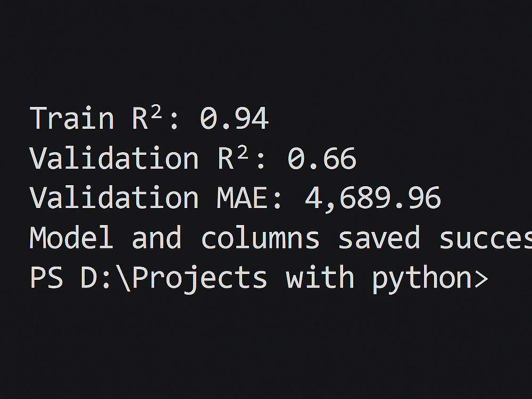Click the Validation MAE value 4,689.96
The width and height of the screenshot is (532, 399).
click(x=373, y=198)
